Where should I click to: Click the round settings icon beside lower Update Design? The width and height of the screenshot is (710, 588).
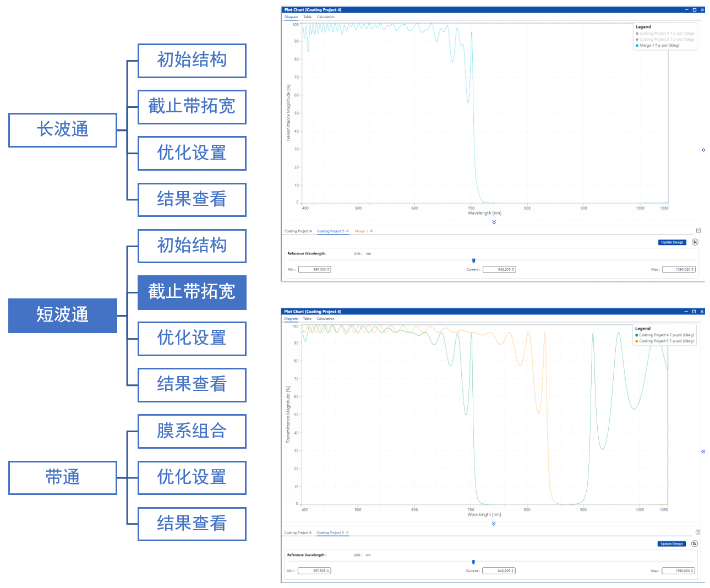coord(695,544)
